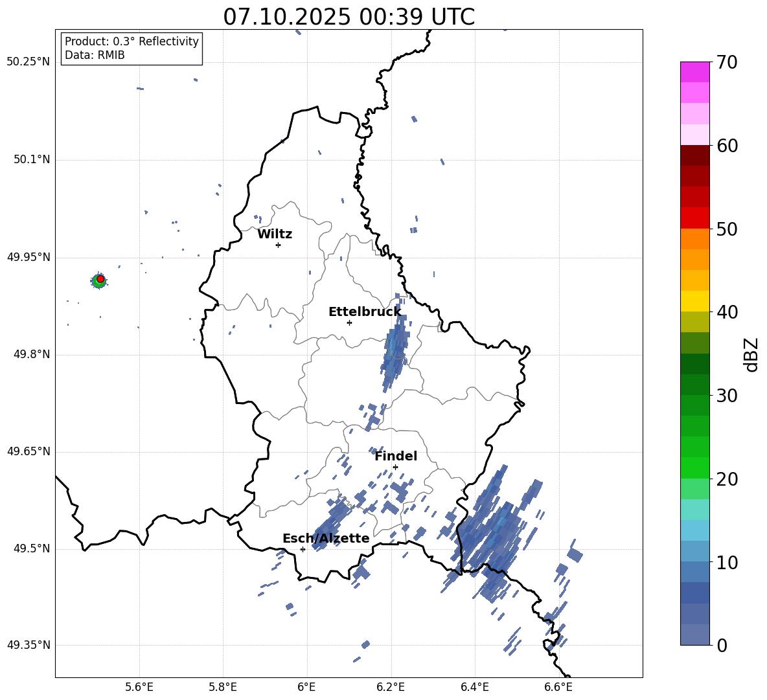Click the 49.8°N latitude label
Image resolution: width=767 pixels, height=700 pixels.
[32, 354]
